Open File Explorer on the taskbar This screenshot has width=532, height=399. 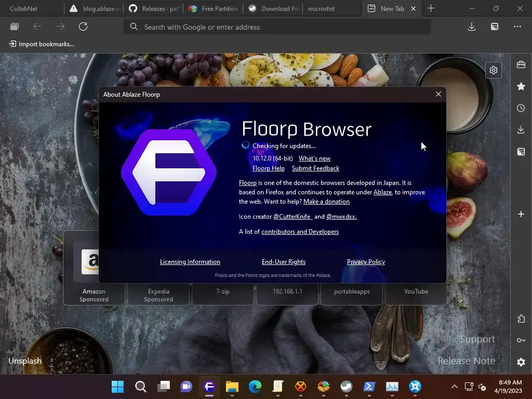232,387
